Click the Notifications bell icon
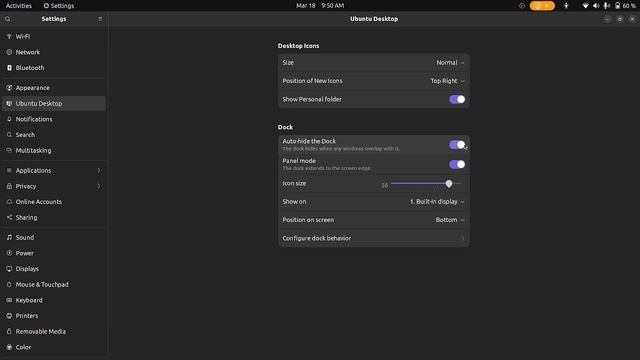 (x=9, y=119)
